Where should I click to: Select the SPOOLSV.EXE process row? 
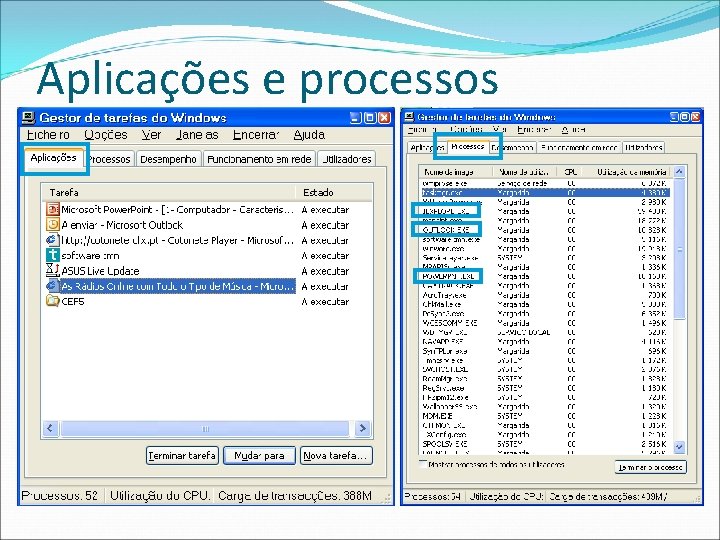click(x=544, y=444)
